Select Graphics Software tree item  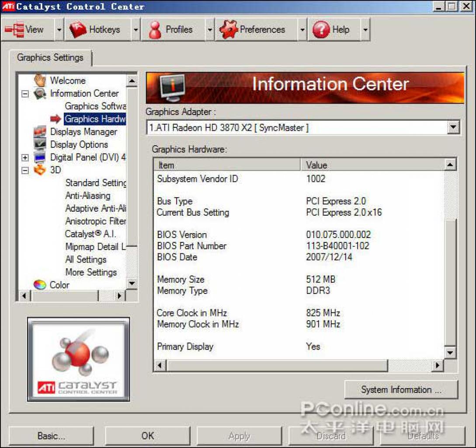[95, 106]
